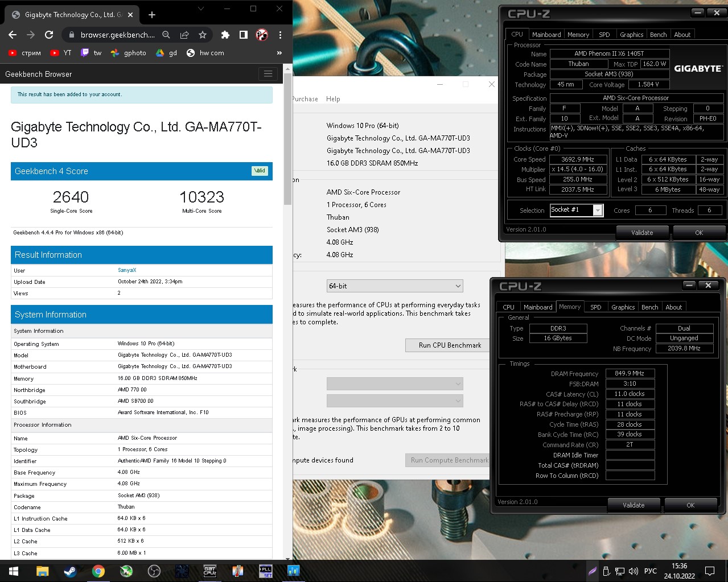This screenshot has width=728, height=582.
Task: Open the 'tw' Twitch bookmark
Action: [91, 53]
